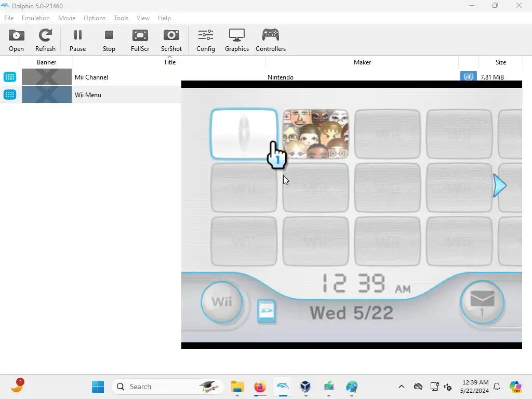This screenshot has height=399, width=532.
Task: Click the network display tray icon
Action: [x=434, y=387]
